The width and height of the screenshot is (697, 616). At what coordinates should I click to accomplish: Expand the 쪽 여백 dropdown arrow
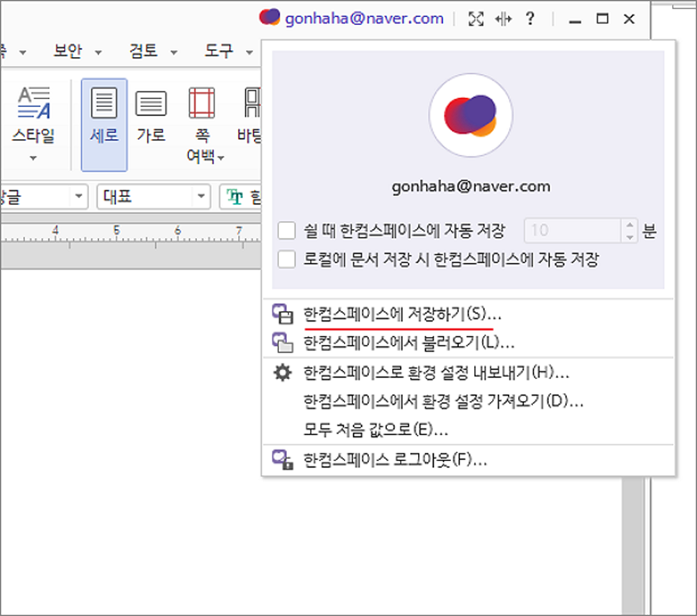pyautogui.click(x=221, y=158)
